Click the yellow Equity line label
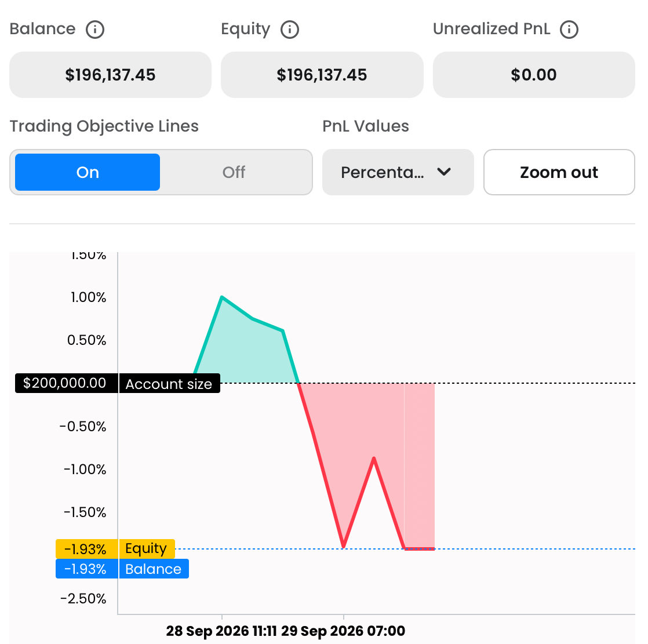Viewport: 648px width, 644px height. (x=147, y=548)
